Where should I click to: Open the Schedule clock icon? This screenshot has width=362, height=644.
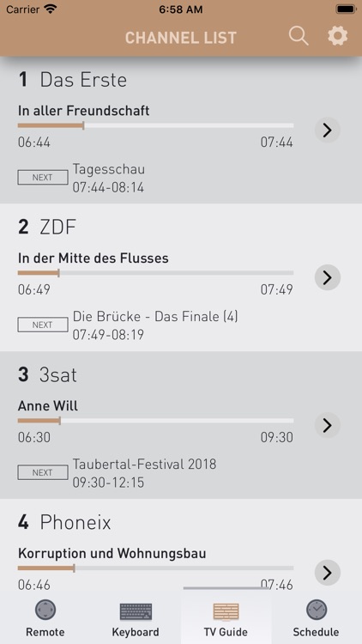point(317,610)
